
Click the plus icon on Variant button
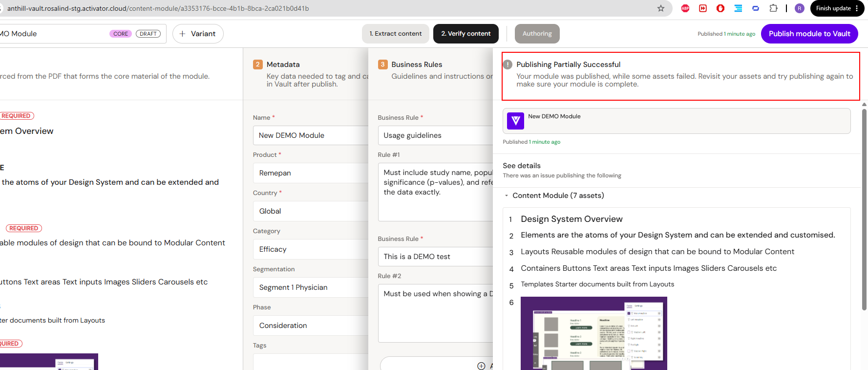[182, 34]
